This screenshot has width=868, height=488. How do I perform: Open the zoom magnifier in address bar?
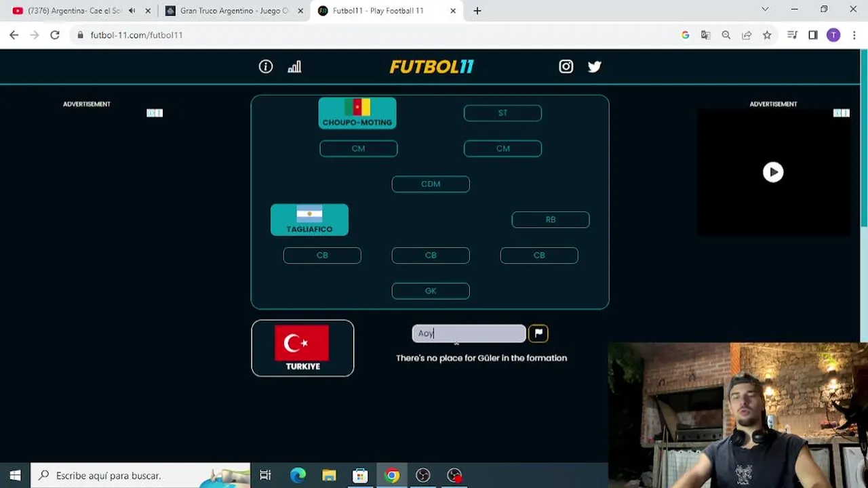click(x=726, y=35)
